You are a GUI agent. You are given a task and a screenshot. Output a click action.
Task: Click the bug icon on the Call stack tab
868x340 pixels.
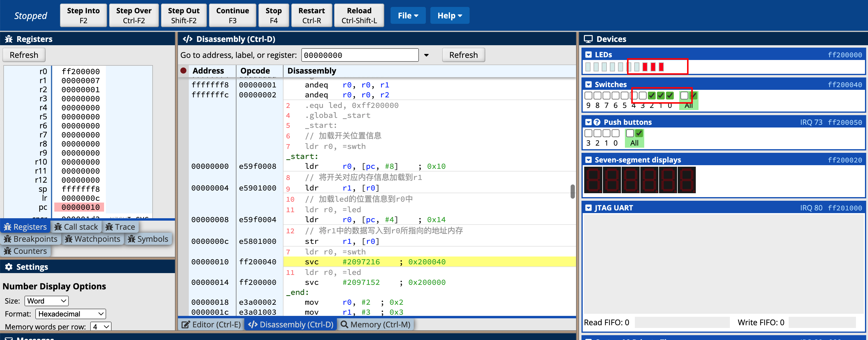tap(58, 227)
